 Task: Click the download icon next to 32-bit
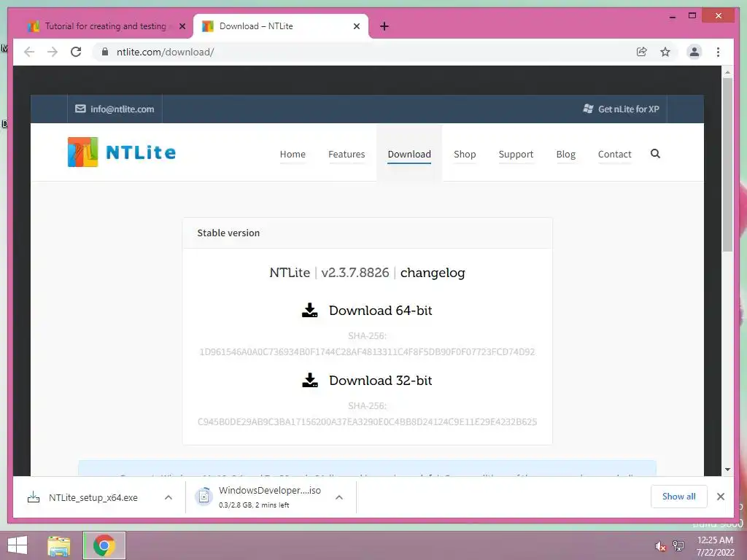point(309,380)
